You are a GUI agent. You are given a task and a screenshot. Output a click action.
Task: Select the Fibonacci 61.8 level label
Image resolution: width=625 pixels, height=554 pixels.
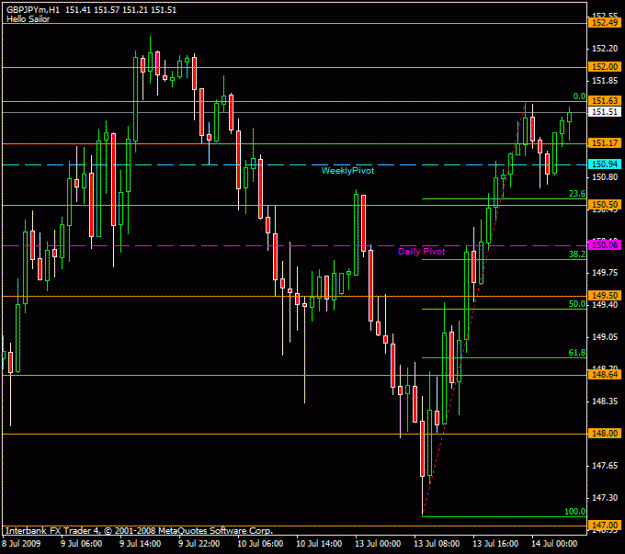click(x=577, y=353)
